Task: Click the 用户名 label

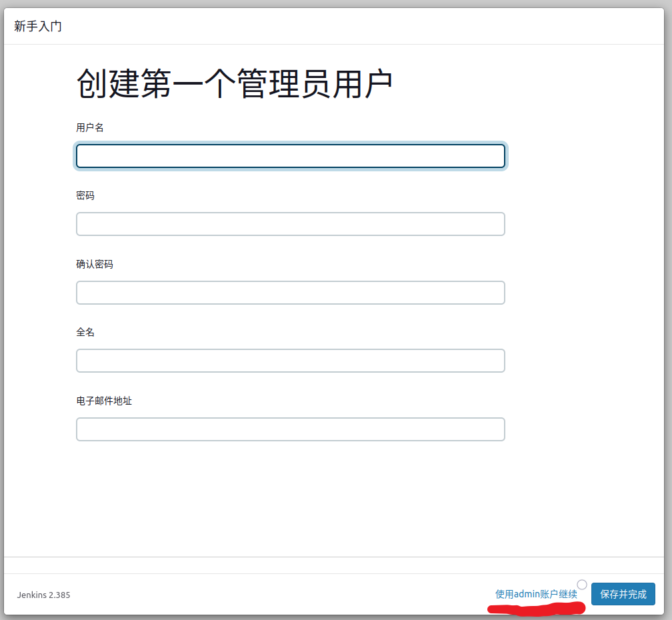Action: 90,128
